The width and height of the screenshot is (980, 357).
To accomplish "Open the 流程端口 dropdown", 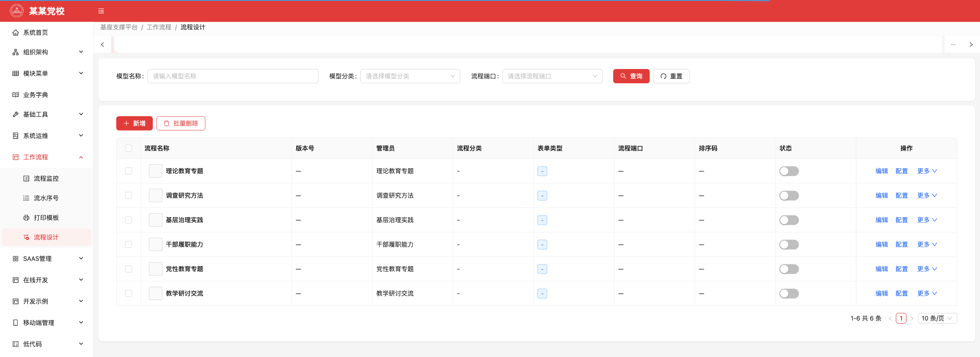I will coord(552,76).
